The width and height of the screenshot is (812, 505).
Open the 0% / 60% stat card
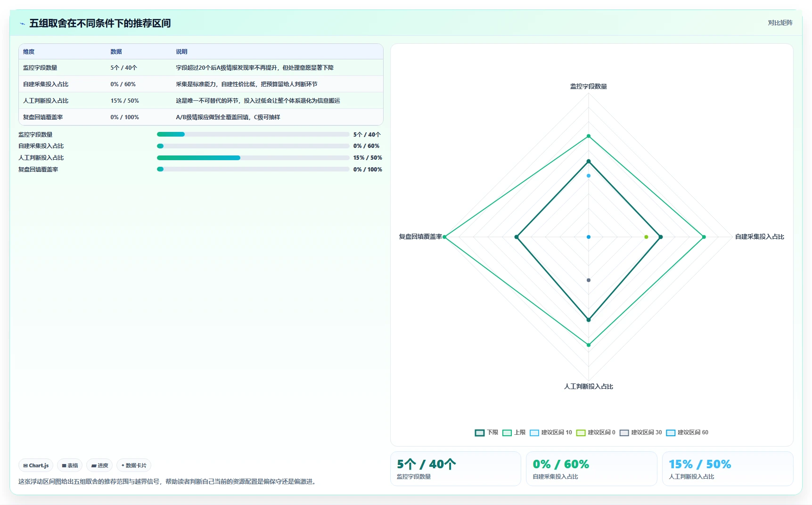point(591,469)
